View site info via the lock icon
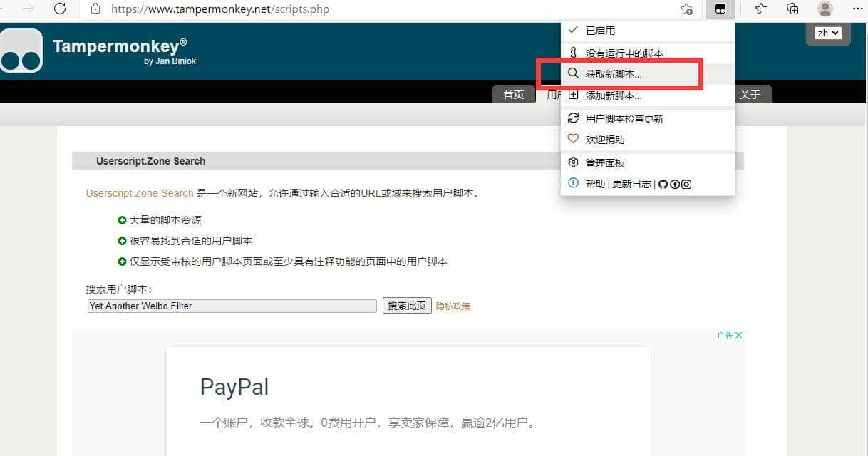Screen dimensions: 868x456 click(x=95, y=9)
